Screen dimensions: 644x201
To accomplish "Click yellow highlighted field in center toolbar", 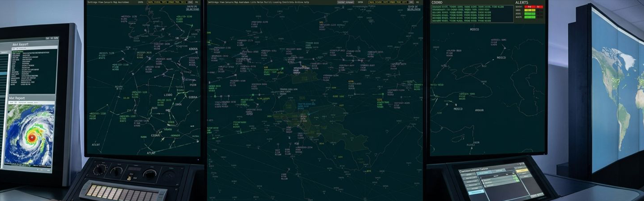I will pyautogui.click(x=388, y=2).
